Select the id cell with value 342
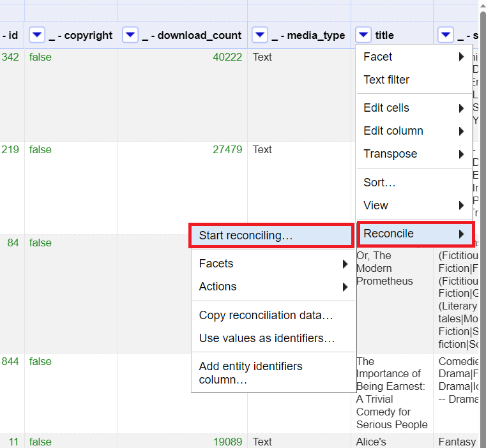This screenshot has height=448, width=486. tap(10, 57)
